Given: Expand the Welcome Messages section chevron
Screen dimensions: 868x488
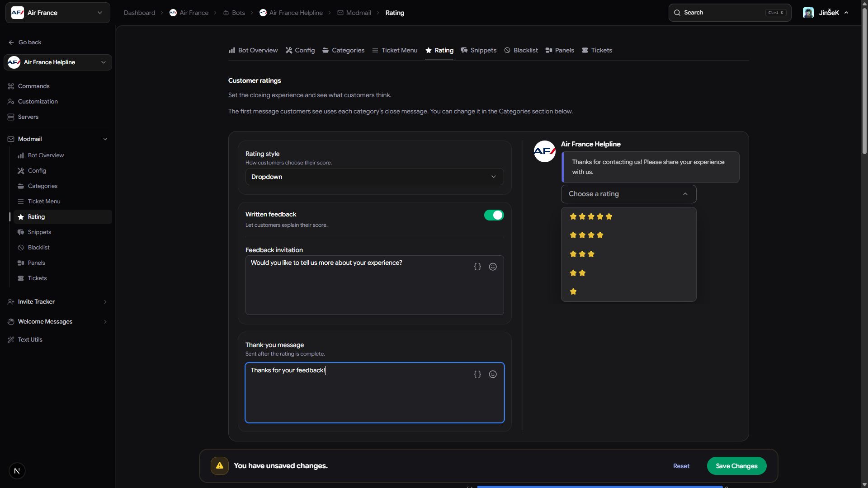Looking at the screenshot, I should click(x=105, y=322).
